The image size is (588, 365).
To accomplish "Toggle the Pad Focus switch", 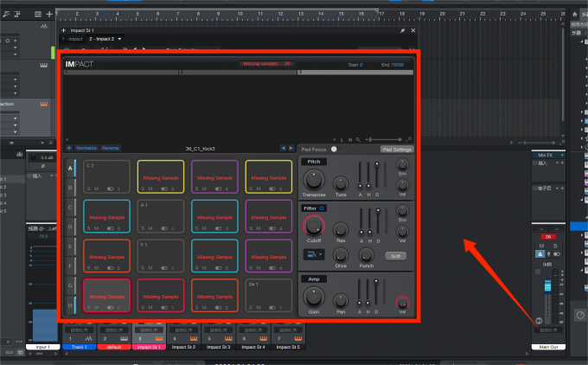I will 336,149.
